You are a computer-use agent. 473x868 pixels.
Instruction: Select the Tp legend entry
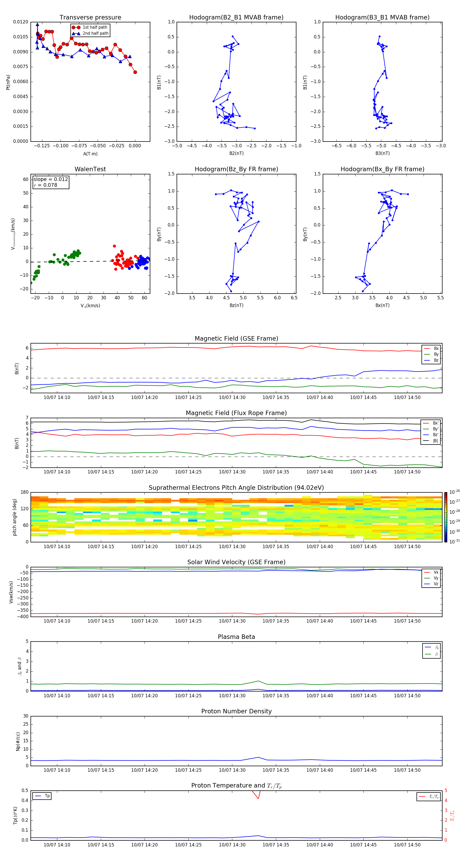pos(42,796)
